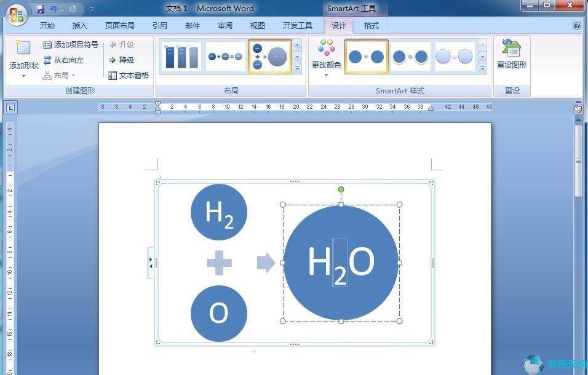Screen dimensions: 588x375
Task: Open the 审阅 tab
Action: (x=225, y=25)
